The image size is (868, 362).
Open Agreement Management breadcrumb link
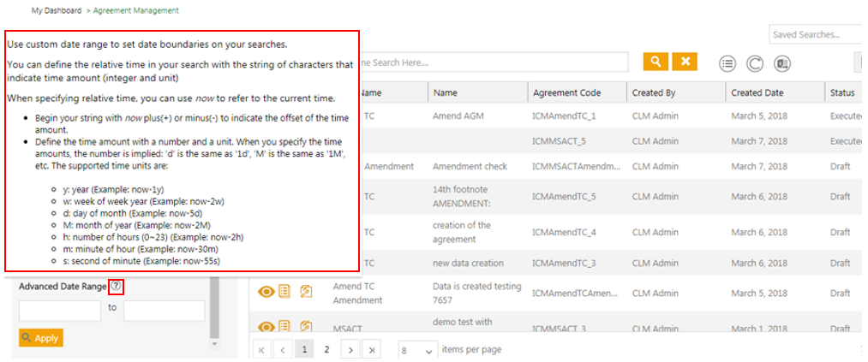point(136,10)
